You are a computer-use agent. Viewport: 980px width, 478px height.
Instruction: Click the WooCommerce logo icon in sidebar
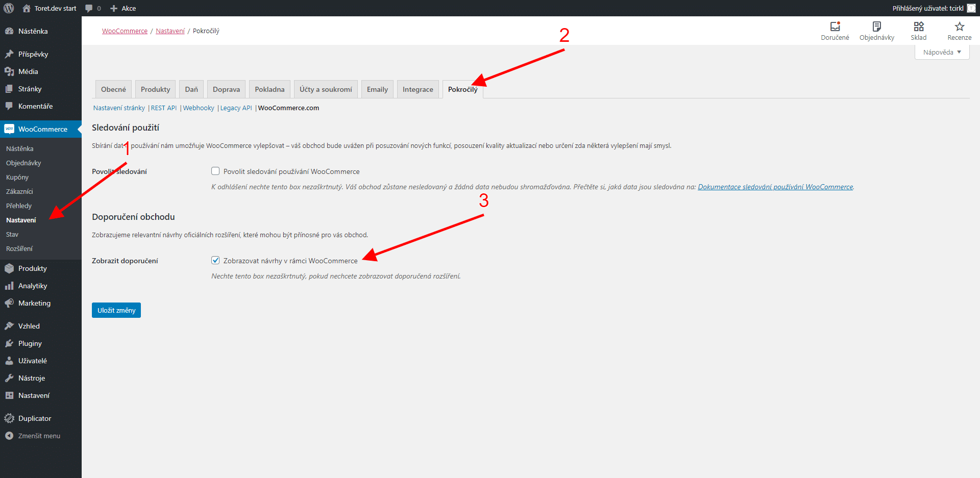point(9,129)
